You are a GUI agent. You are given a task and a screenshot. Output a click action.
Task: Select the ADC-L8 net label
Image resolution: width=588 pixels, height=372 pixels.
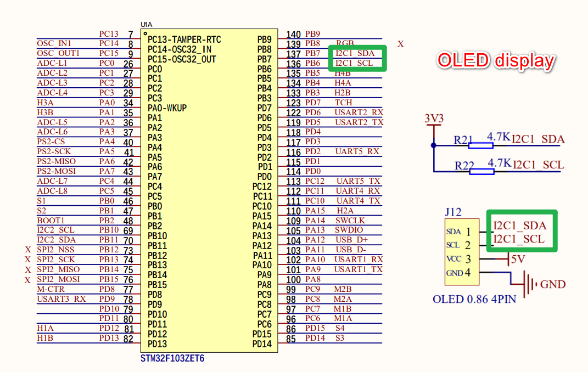(x=52, y=191)
